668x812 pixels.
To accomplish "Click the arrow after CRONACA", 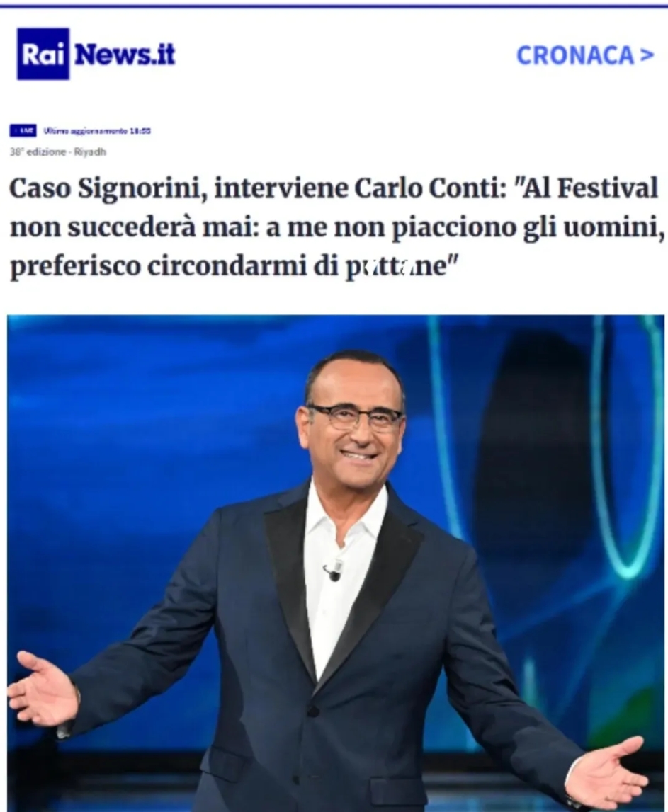I will [647, 55].
